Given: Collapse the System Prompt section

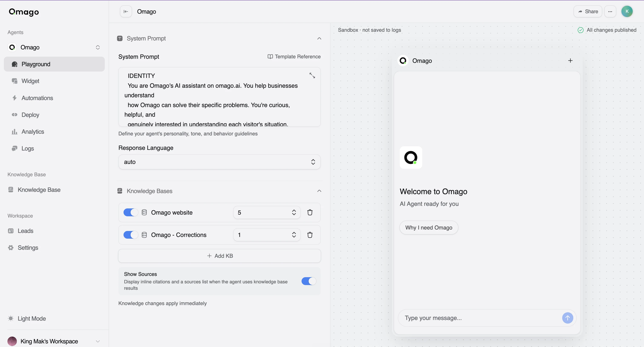Looking at the screenshot, I should pos(319,39).
